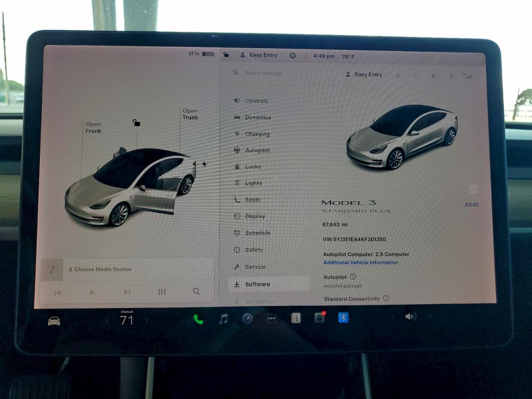Tap Open Trunk

pos(190,114)
